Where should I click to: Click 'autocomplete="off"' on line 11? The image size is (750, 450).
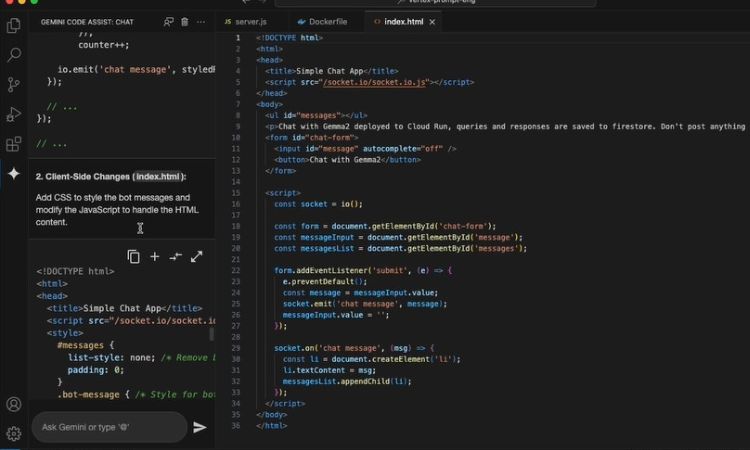(x=403, y=149)
